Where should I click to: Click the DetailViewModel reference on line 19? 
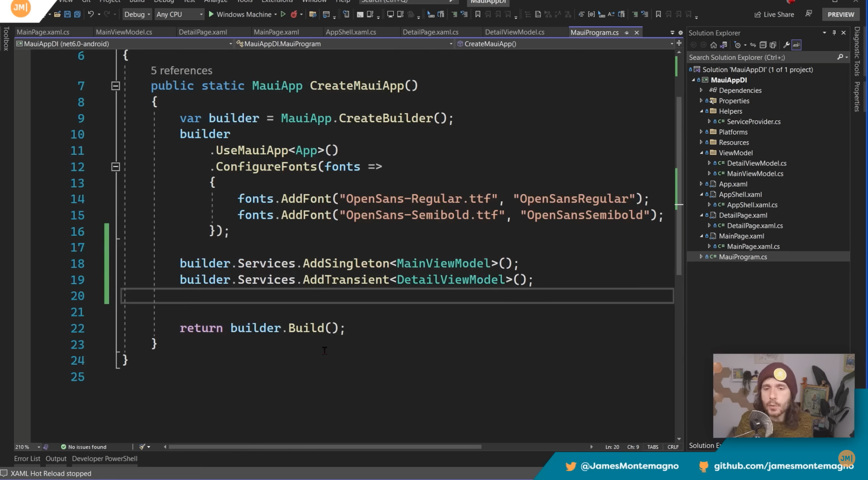[451, 279]
